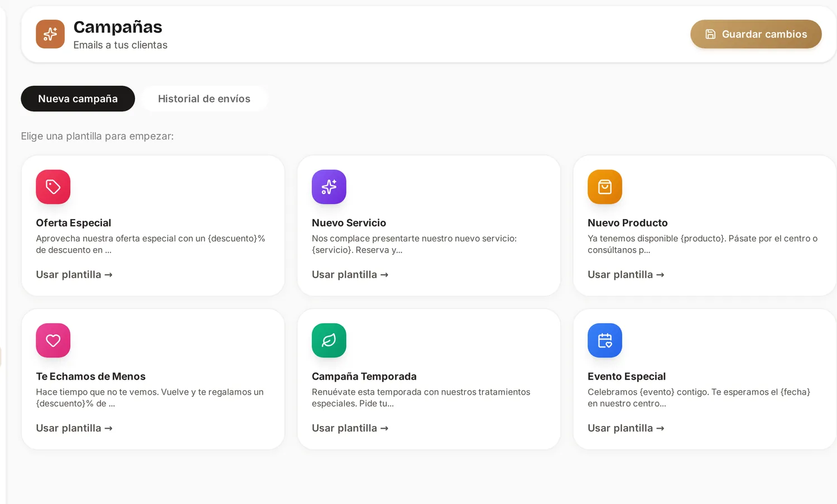The image size is (837, 504).
Task: Select the Nueva campaña tab
Action: pos(78,99)
